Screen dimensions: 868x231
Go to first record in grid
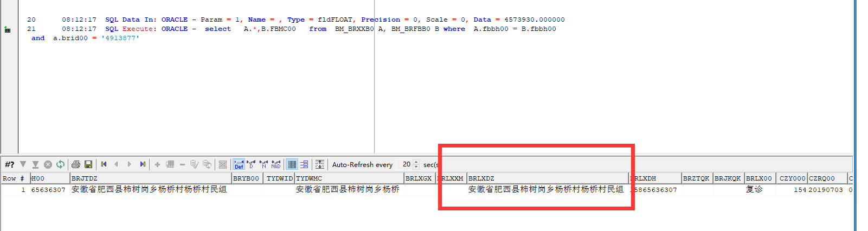pyautogui.click(x=104, y=164)
